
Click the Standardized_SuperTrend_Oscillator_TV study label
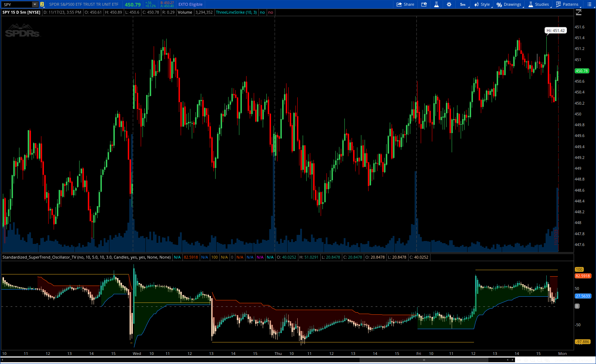[x=86, y=257]
